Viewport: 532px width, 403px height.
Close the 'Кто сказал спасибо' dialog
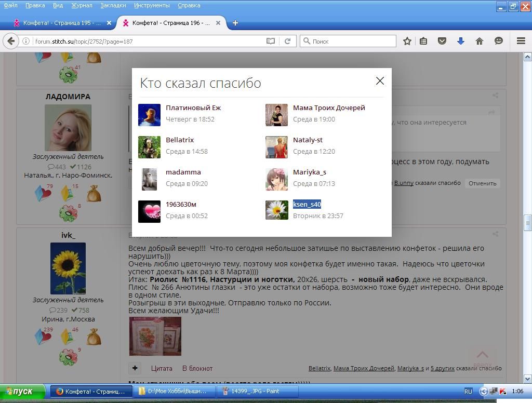coord(380,80)
